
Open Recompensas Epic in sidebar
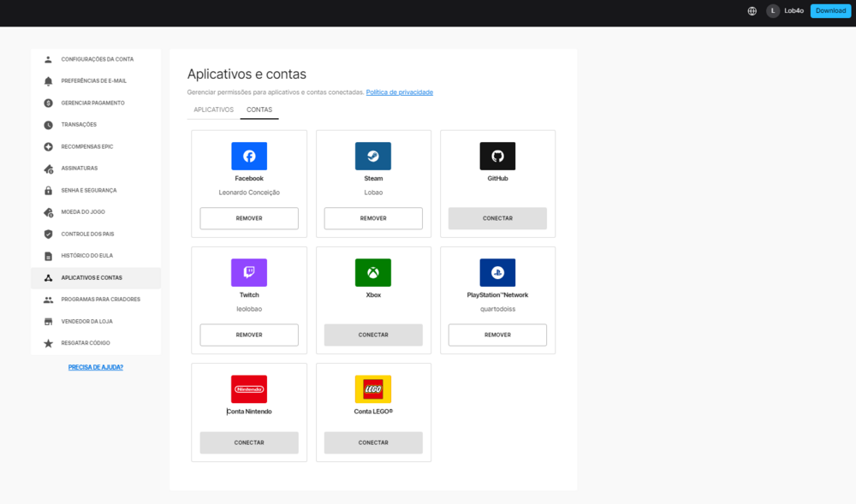[x=87, y=146]
